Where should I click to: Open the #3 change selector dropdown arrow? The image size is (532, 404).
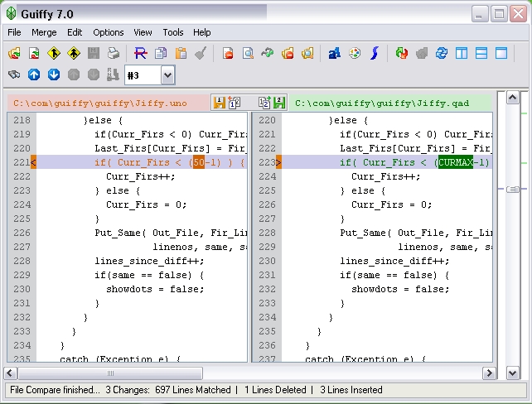pyautogui.click(x=168, y=75)
